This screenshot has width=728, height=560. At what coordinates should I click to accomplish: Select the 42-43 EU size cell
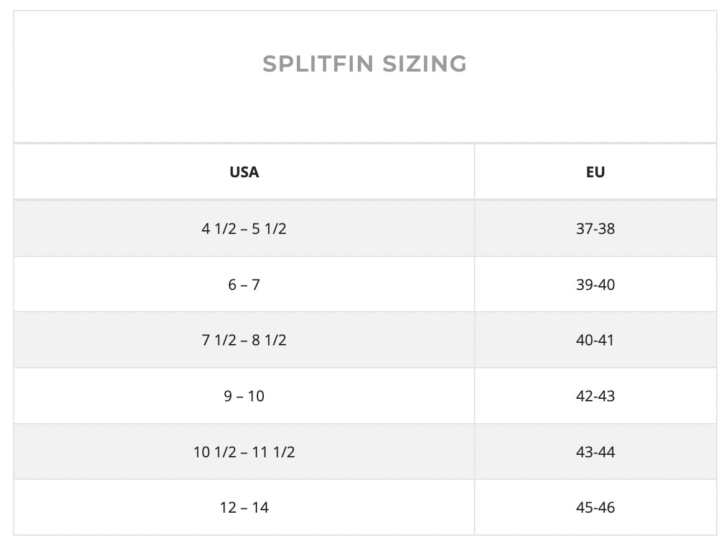[595, 396]
